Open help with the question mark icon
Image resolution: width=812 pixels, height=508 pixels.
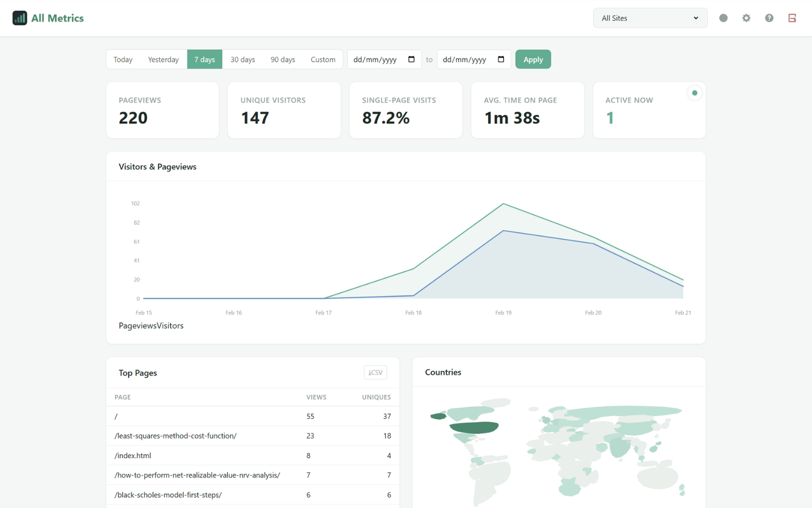(x=769, y=18)
